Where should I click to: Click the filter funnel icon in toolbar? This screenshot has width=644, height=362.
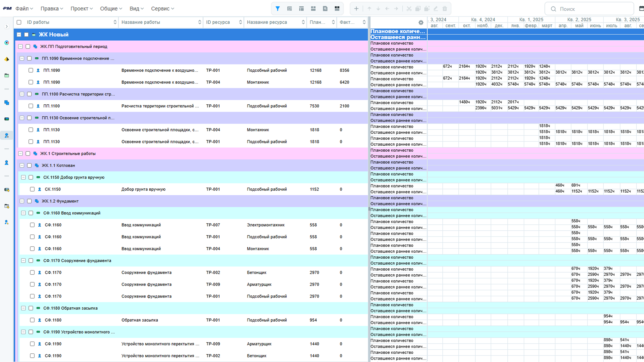[278, 9]
